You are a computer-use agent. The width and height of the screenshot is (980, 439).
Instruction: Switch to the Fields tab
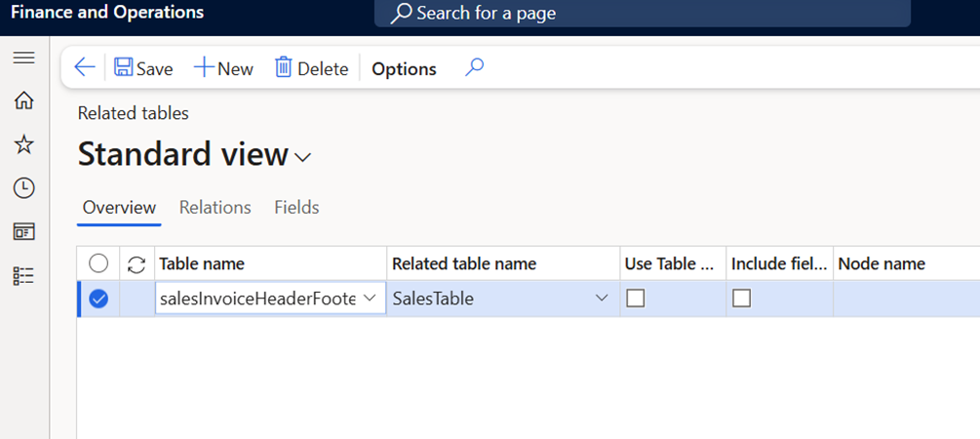[296, 207]
